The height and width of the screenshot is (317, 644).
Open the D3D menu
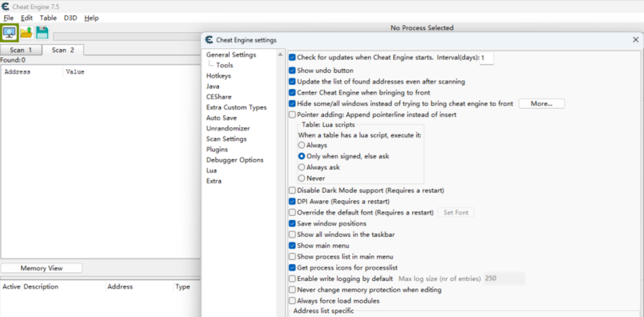(x=70, y=18)
